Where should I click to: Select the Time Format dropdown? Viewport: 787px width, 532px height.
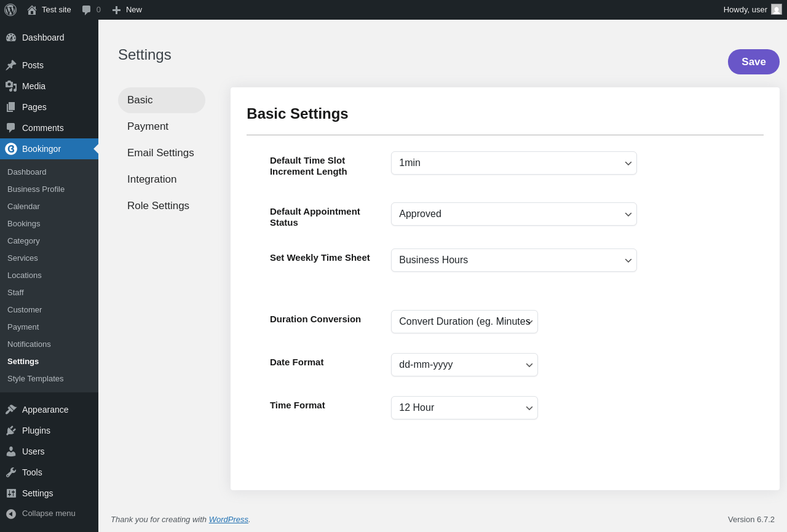464,408
